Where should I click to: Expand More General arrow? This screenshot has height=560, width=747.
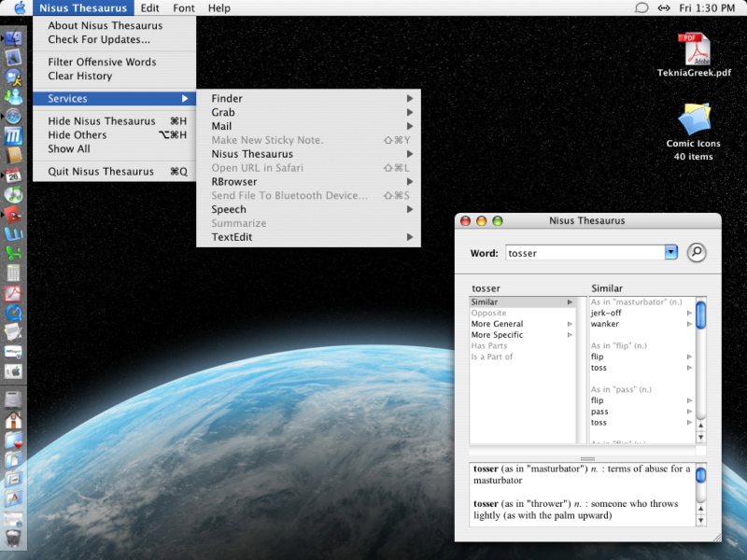pos(570,324)
